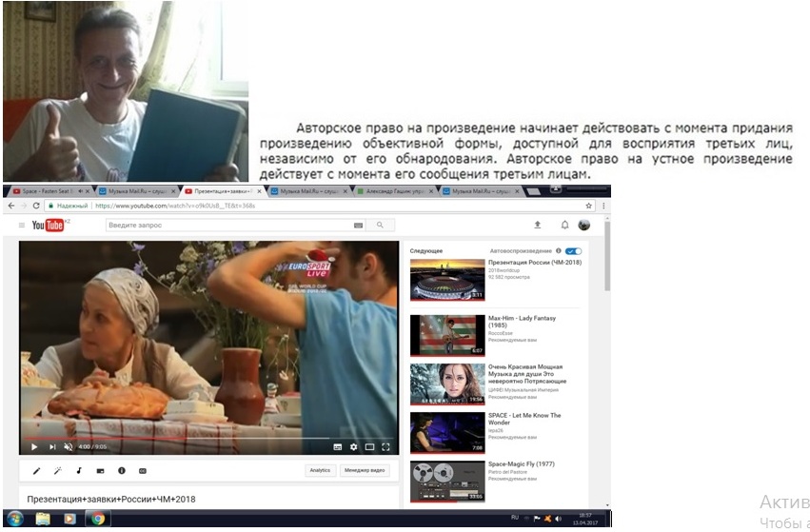Click the RoccoEsse channel name
This screenshot has width=810, height=532.
coord(500,333)
